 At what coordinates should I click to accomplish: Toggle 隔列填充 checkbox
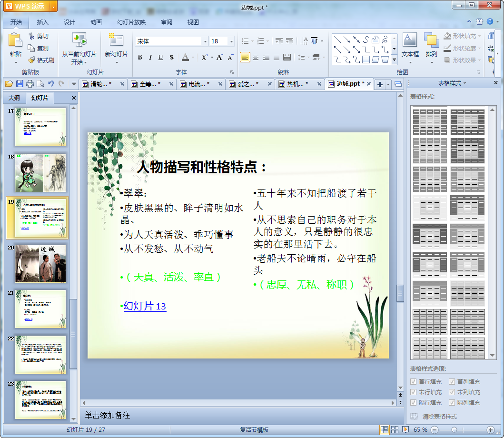pyautogui.click(x=452, y=403)
